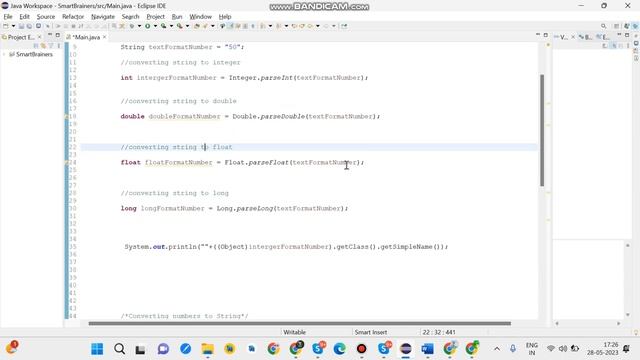The image size is (640, 360).
Task: Click the Pin Editor toolbar icon
Action: [344, 26]
